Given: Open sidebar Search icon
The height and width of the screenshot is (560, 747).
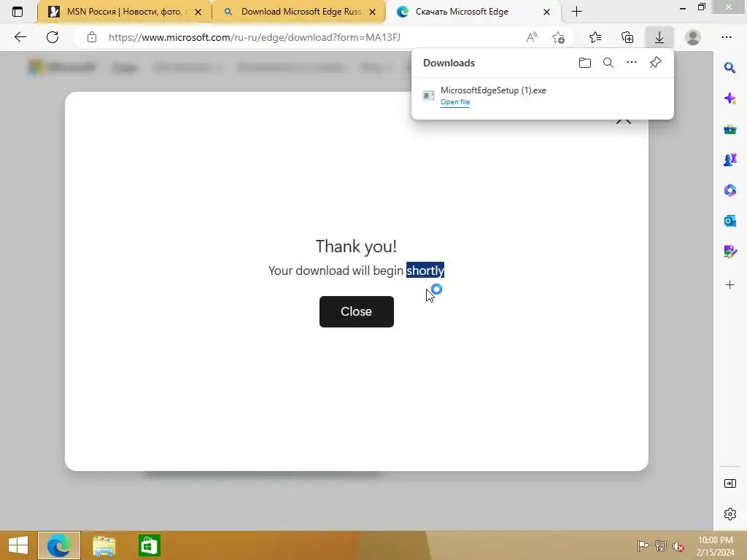Looking at the screenshot, I should pos(729,68).
